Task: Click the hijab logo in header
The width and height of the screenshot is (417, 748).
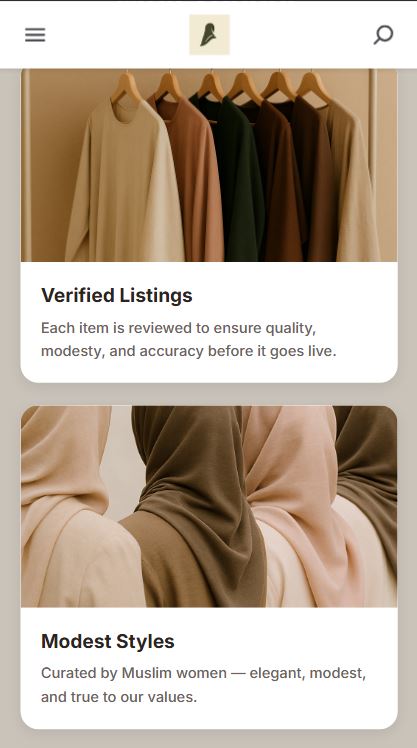Action: (x=209, y=35)
